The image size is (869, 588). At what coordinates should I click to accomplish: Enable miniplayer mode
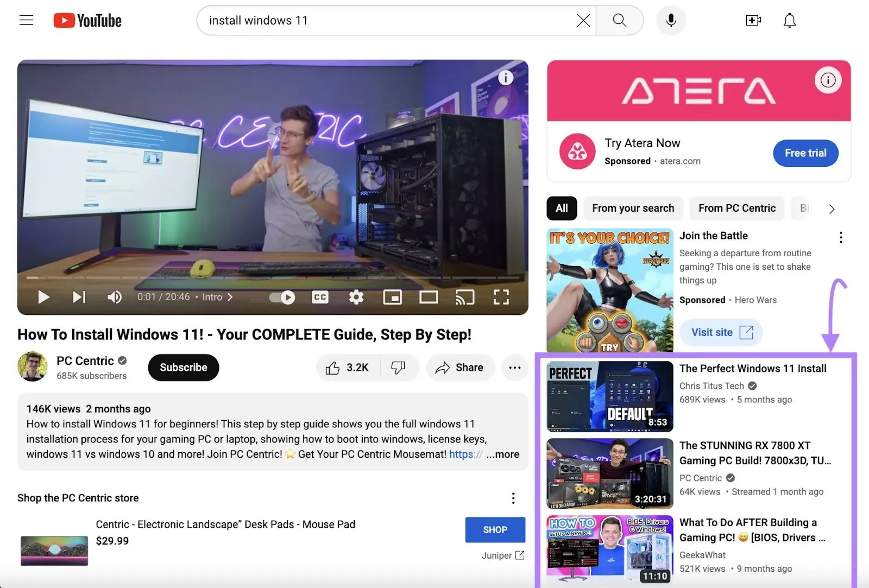393,297
